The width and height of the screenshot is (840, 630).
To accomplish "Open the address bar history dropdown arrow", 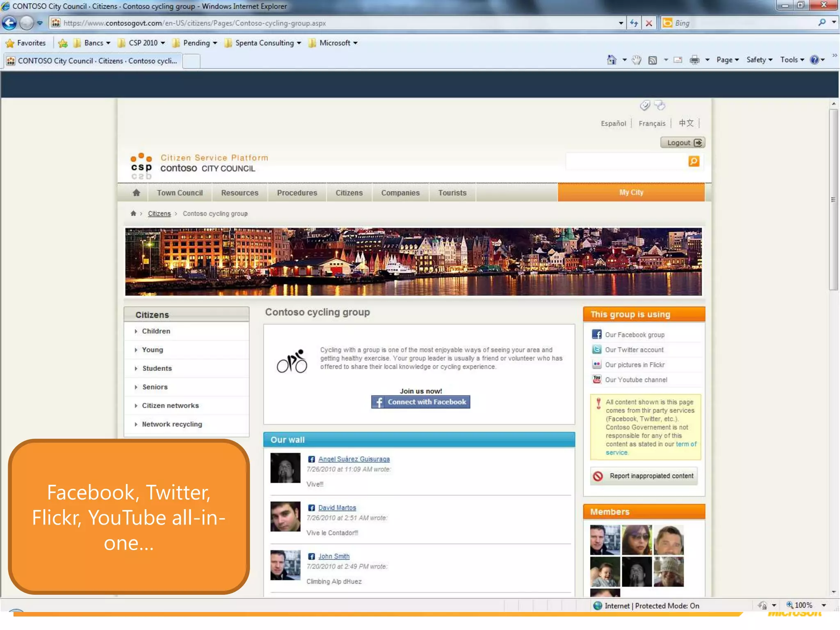I will 621,23.
